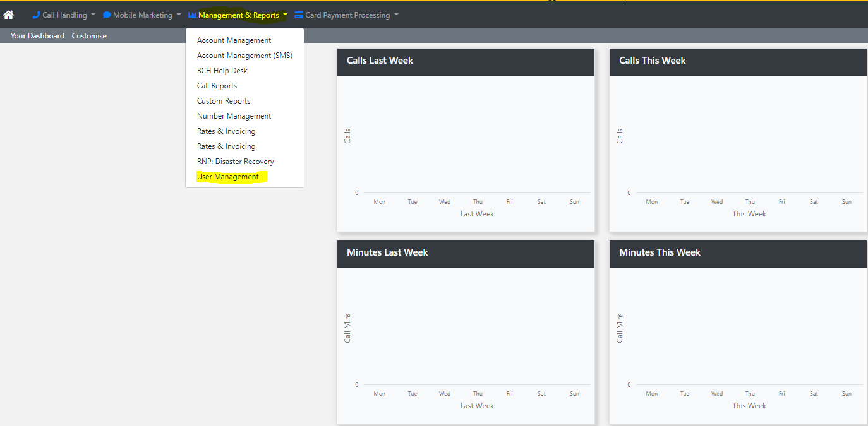Choose Call Reports from the dropdown
The width and height of the screenshot is (868, 426).
pyautogui.click(x=217, y=86)
